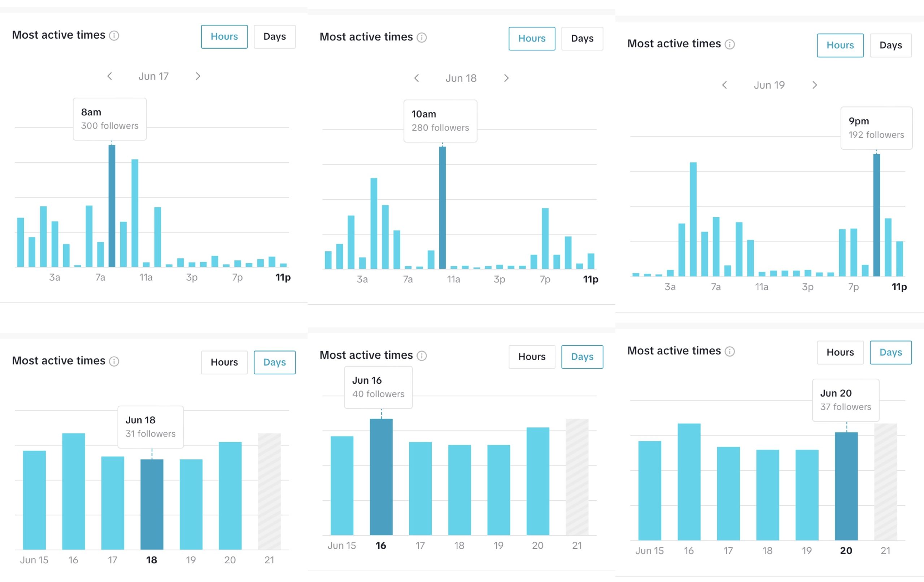Switch chart with Jun 18 tooltip to Hours
Viewport: 924px width, 582px height.
tap(224, 362)
